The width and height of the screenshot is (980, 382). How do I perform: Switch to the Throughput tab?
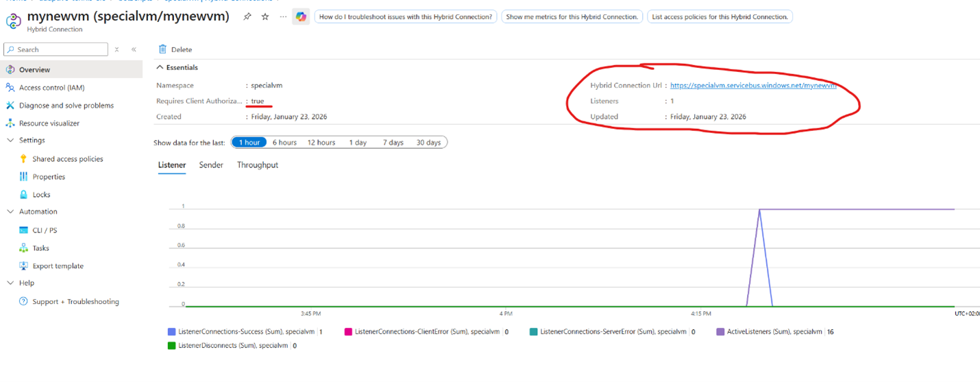pyautogui.click(x=257, y=165)
